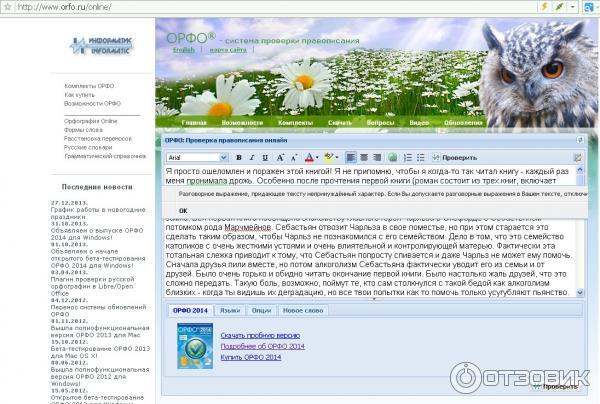Open news Перенос системы обновлений ОРФО
The image size is (600, 404).
pos(98,311)
